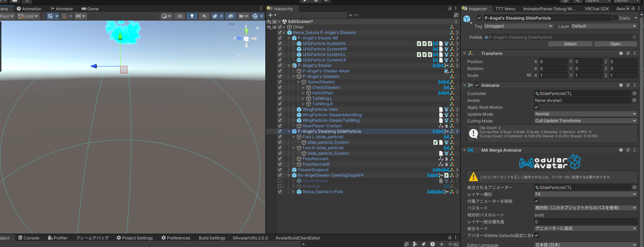Toggle 2D view mode in Scene toolbar
The image size is (644, 247).
[x=179, y=16]
